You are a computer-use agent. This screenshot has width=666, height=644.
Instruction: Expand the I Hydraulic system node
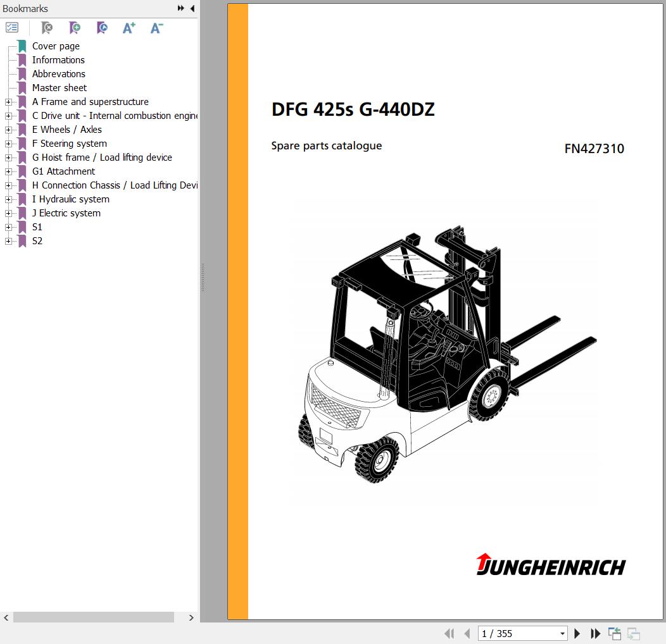coord(8,199)
